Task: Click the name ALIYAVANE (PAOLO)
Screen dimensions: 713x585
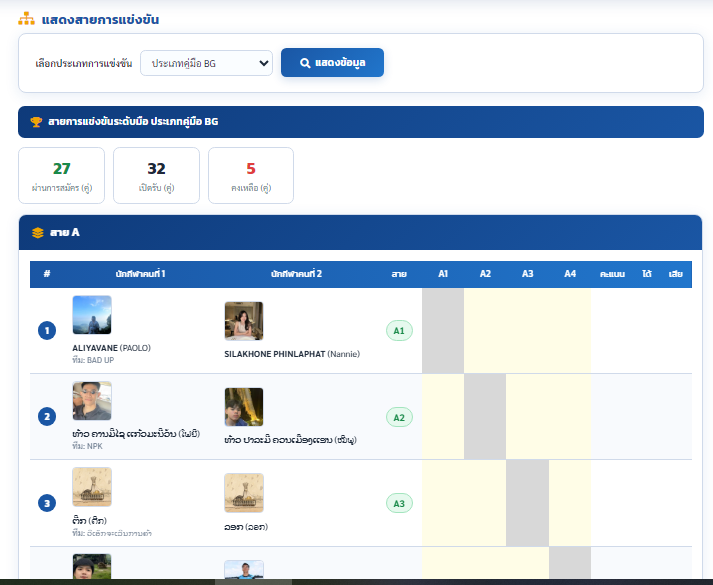Action: (x=111, y=348)
